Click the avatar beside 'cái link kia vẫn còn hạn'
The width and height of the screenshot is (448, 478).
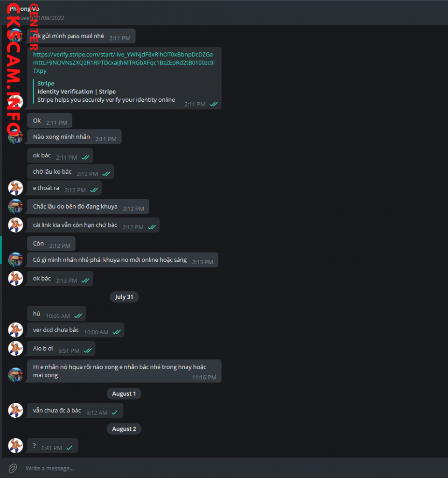coord(15,225)
